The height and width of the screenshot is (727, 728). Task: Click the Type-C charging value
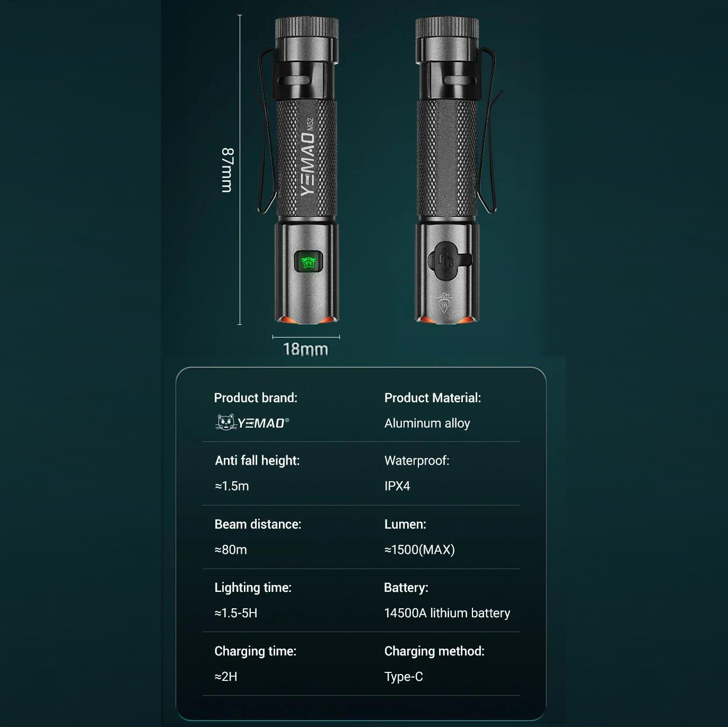pos(404,677)
